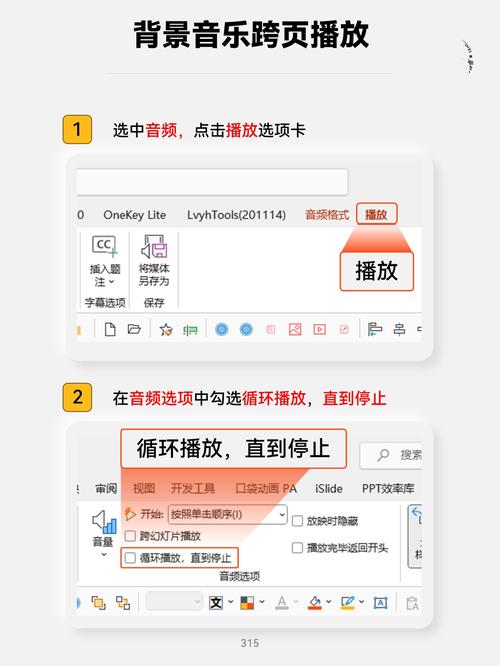Click the yellow overlapping squares layer icon

[x=99, y=602]
